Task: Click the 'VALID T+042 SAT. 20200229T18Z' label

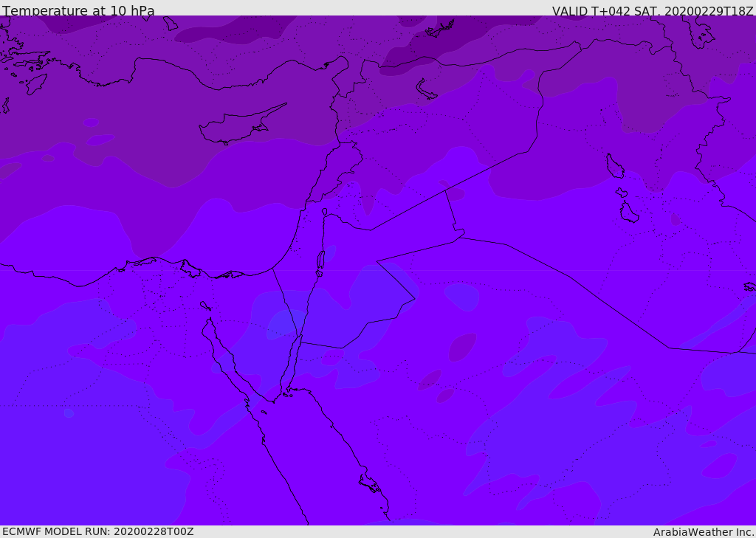Action: click(x=653, y=11)
